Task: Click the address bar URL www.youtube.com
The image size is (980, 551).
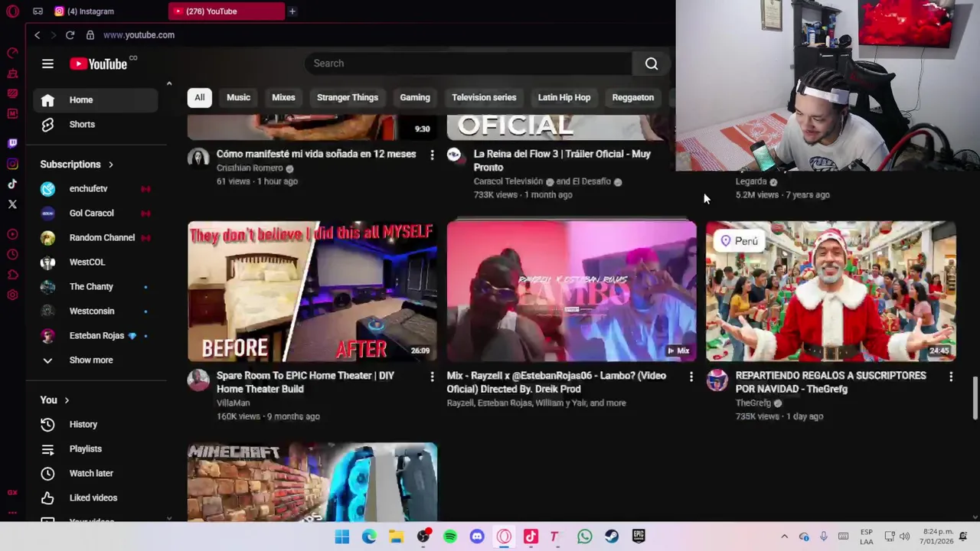Action: click(x=139, y=35)
